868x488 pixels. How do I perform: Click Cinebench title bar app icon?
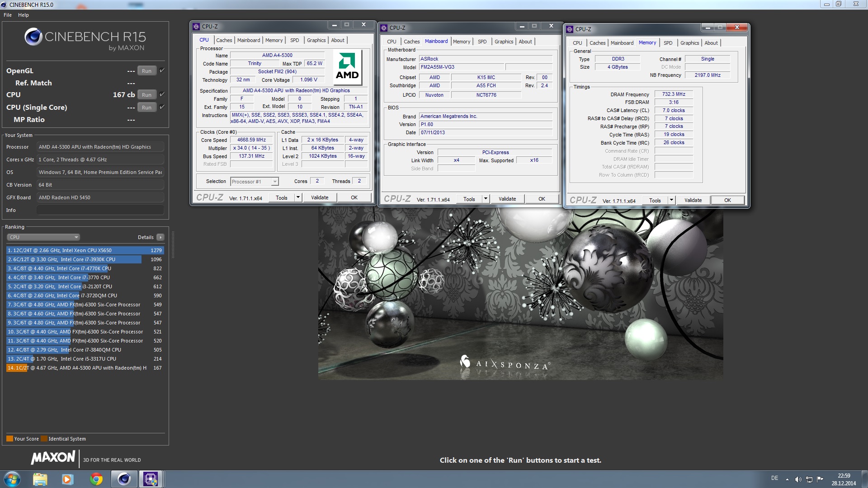(4, 5)
